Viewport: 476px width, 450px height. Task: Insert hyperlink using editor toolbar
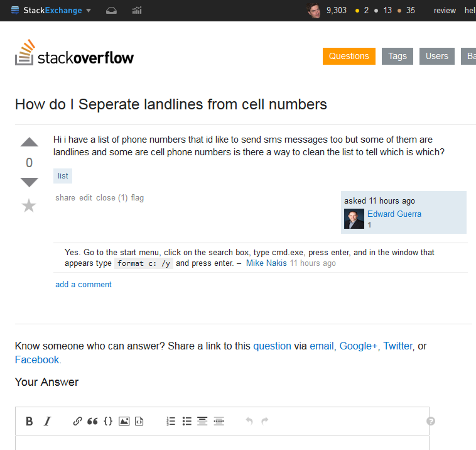click(x=77, y=421)
